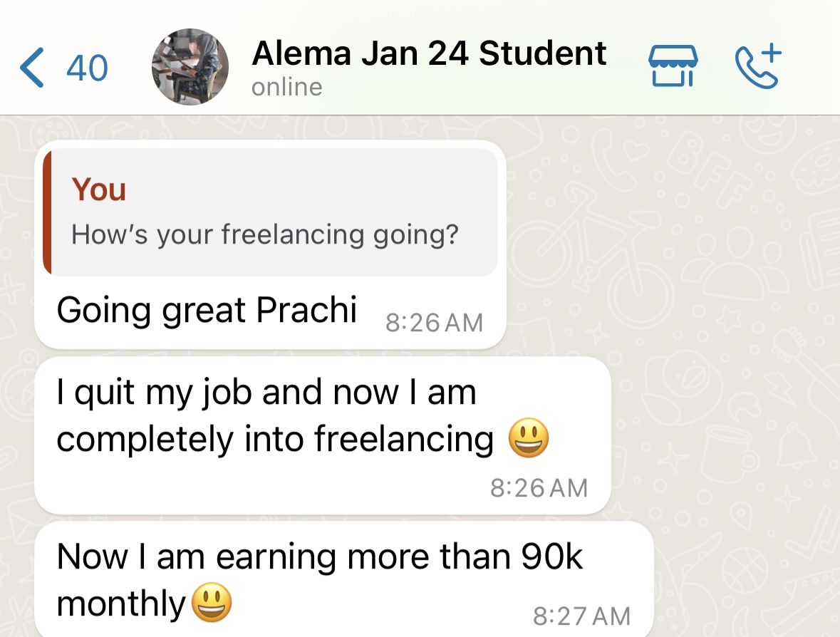This screenshot has height=637, width=840.
Task: Tap the 8:27 AM timestamp
Action: coord(581,616)
